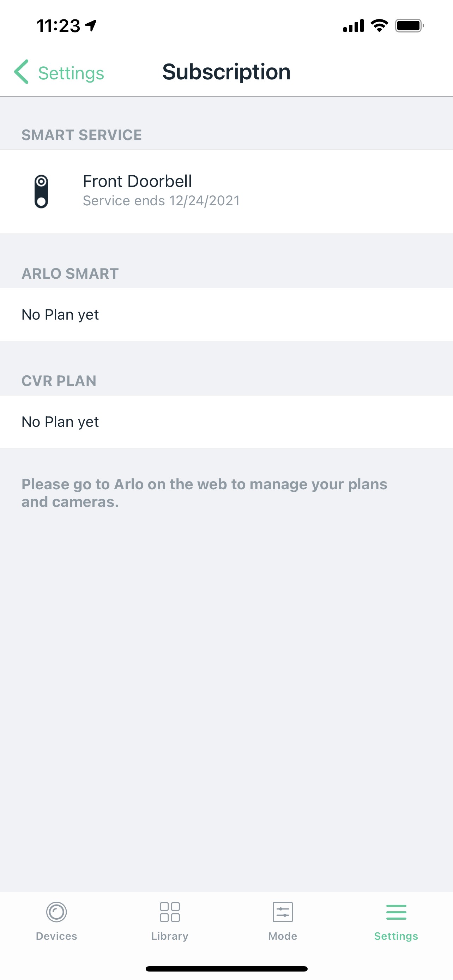The image size is (453, 980).
Task: Tap the Library grid icon
Action: tap(170, 912)
